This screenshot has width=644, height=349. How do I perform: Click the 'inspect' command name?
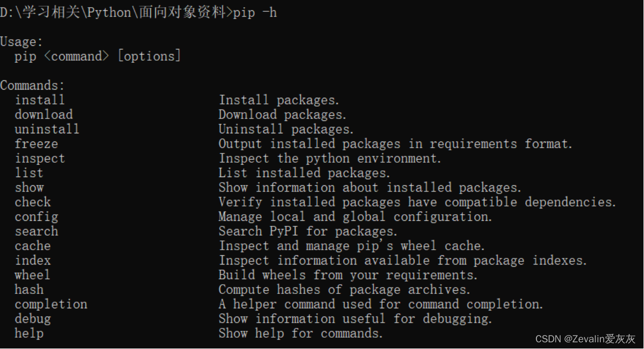40,158
